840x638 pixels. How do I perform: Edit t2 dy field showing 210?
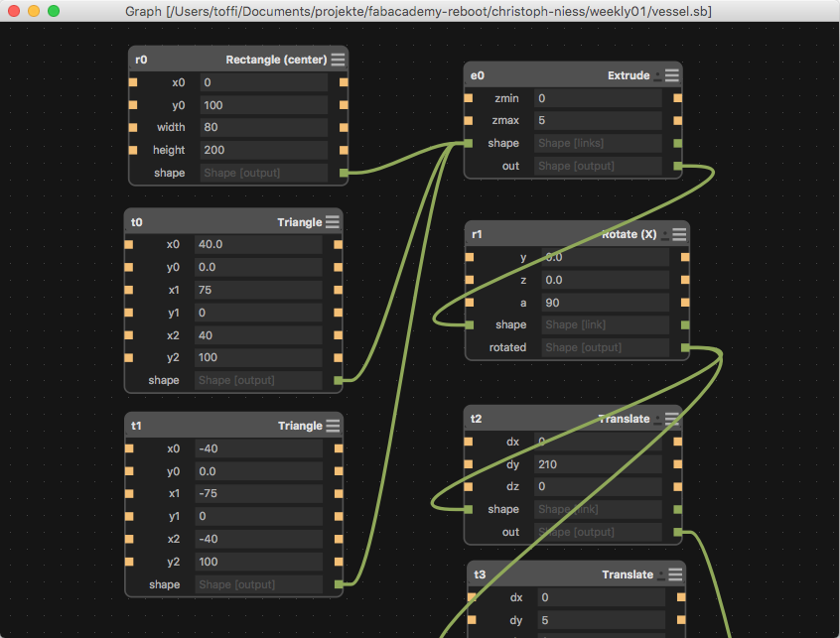click(599, 464)
